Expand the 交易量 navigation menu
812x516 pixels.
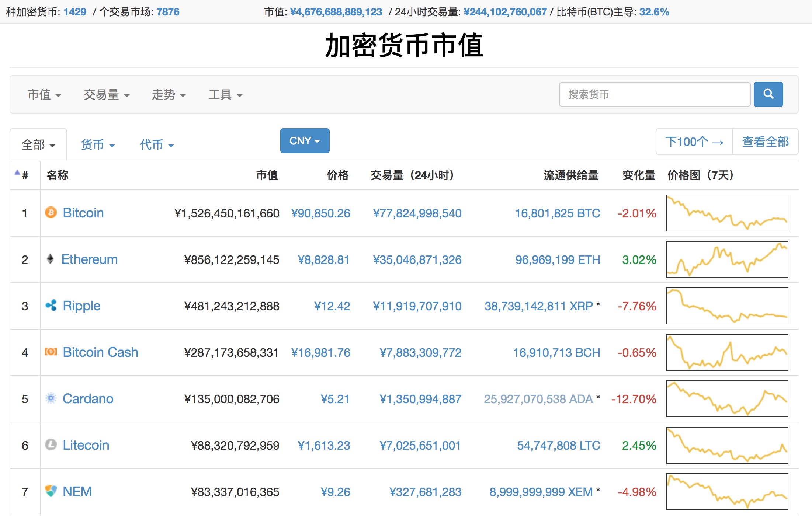point(106,95)
